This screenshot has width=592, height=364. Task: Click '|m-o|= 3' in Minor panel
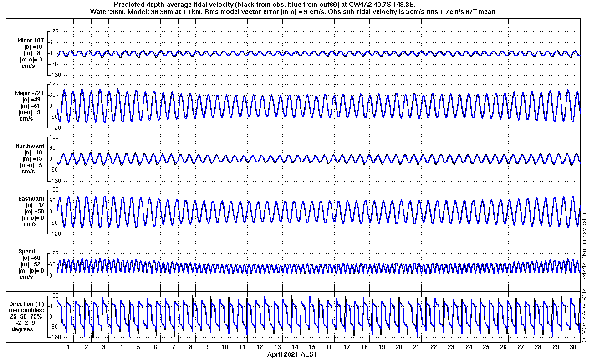[31, 60]
